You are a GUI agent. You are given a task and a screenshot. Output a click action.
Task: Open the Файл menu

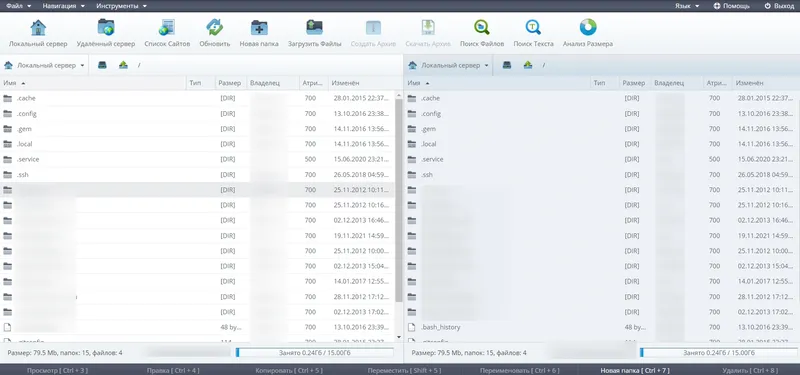point(18,6)
